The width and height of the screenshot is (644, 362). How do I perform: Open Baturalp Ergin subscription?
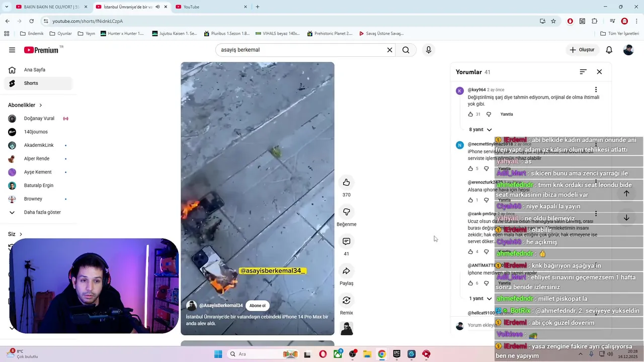pos(38,186)
